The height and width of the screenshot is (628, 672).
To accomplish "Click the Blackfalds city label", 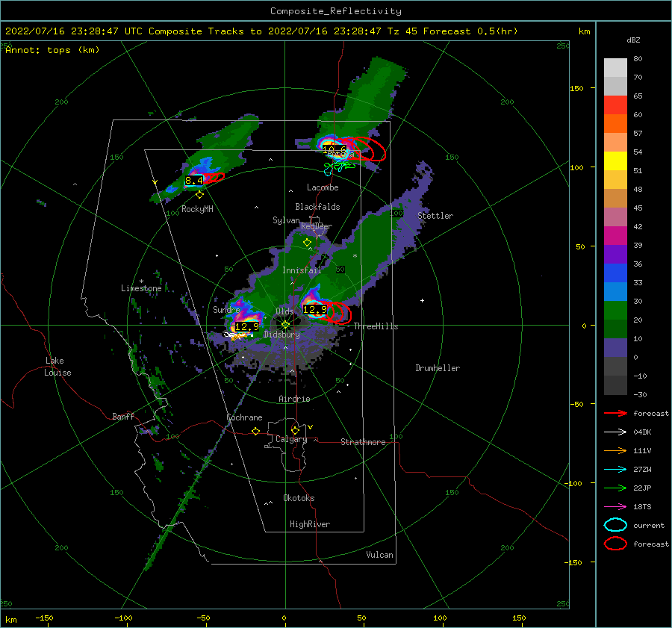I will [317, 207].
